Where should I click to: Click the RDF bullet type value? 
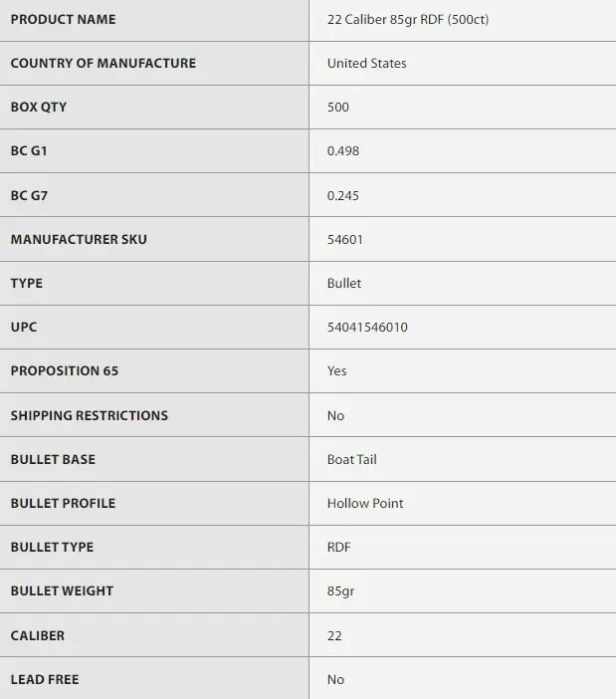tap(338, 547)
